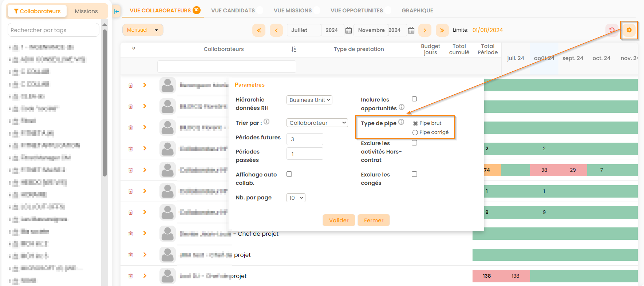Toggle the Affichage auto collab. checkbox

[289, 174]
